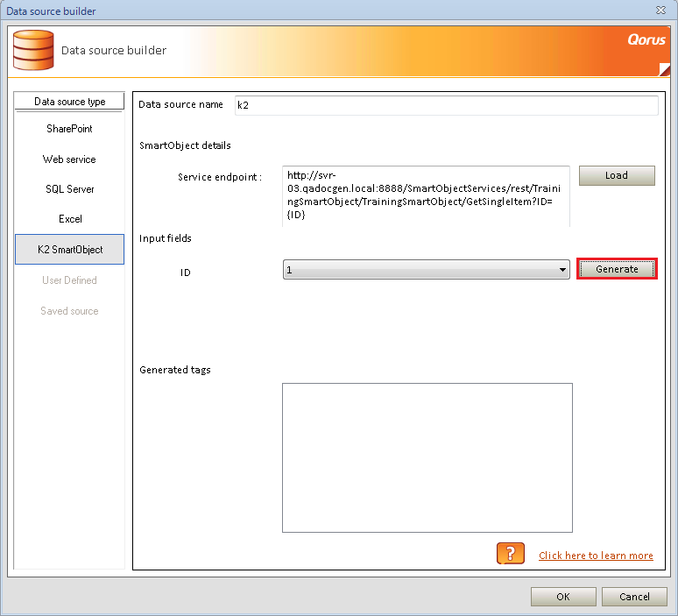This screenshot has width=678, height=616.
Task: Click into the Service endpoint URL box
Action: coord(426,195)
